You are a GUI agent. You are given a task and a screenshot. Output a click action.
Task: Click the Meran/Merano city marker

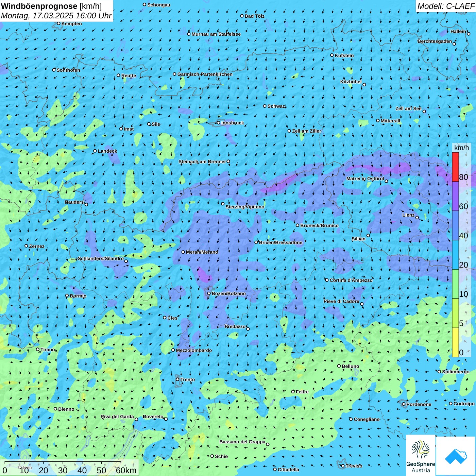click(x=183, y=252)
